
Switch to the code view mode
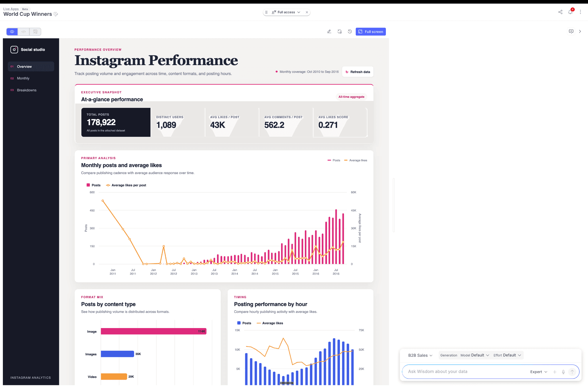point(24,32)
